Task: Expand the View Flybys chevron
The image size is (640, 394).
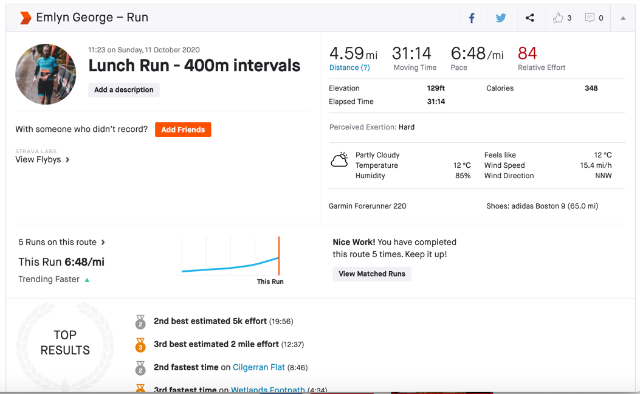Action: click(67, 160)
